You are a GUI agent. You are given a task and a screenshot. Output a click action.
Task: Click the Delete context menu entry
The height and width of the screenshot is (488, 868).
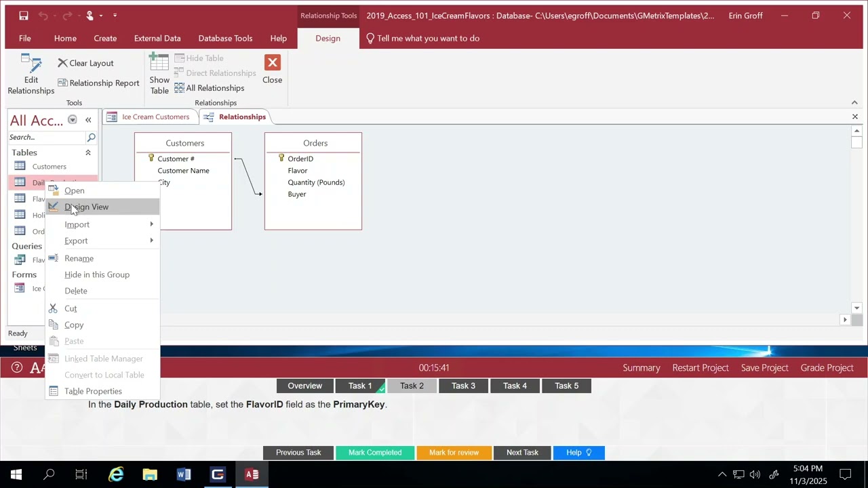(103, 291)
